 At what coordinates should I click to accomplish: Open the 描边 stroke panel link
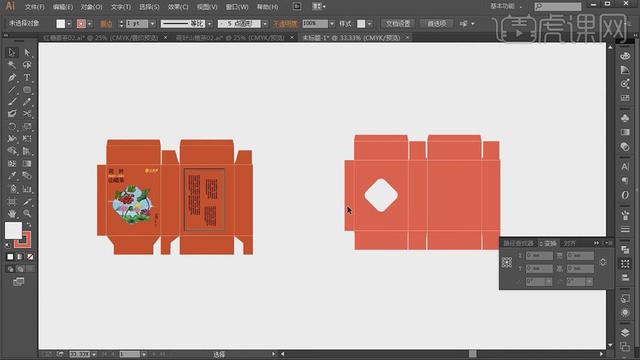tap(106, 24)
